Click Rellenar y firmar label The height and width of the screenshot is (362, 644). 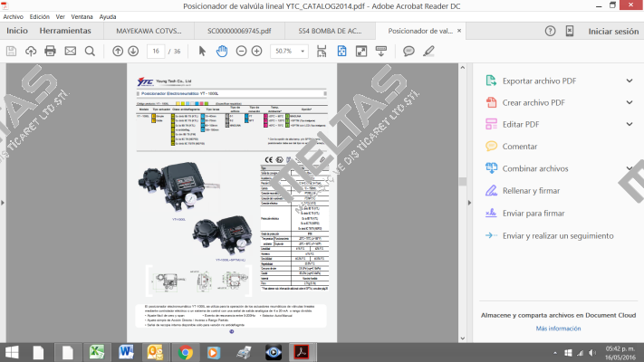point(531,191)
